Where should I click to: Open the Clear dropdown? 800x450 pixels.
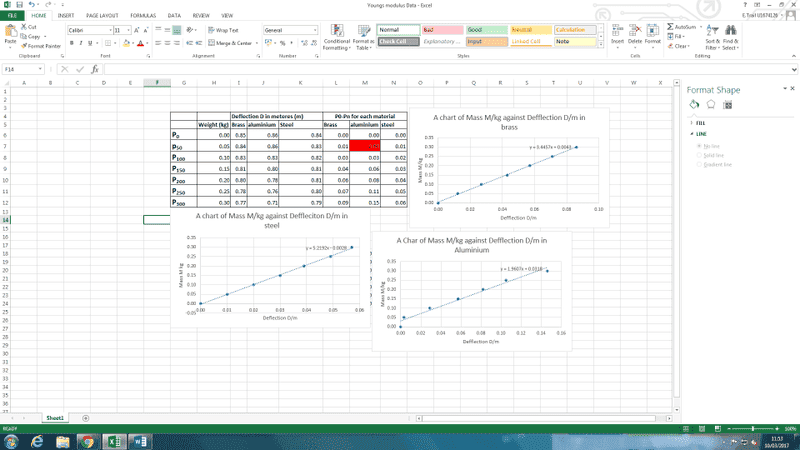[x=679, y=46]
